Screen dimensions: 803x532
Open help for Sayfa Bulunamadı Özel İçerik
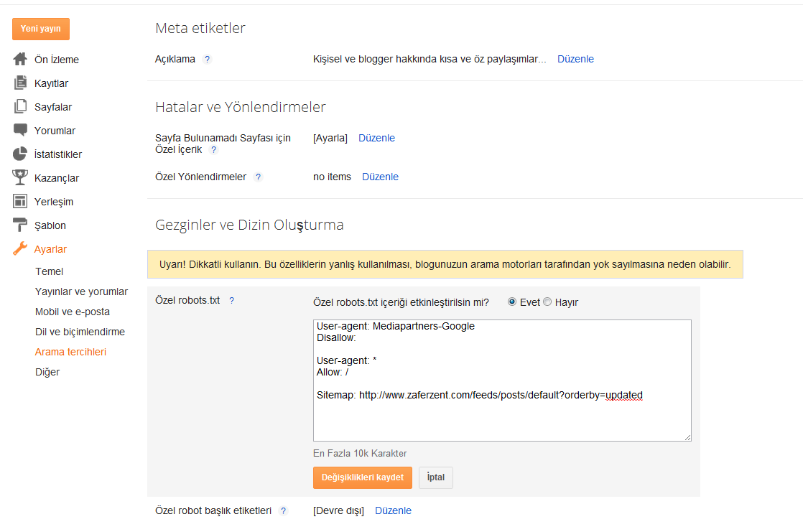[x=213, y=149]
